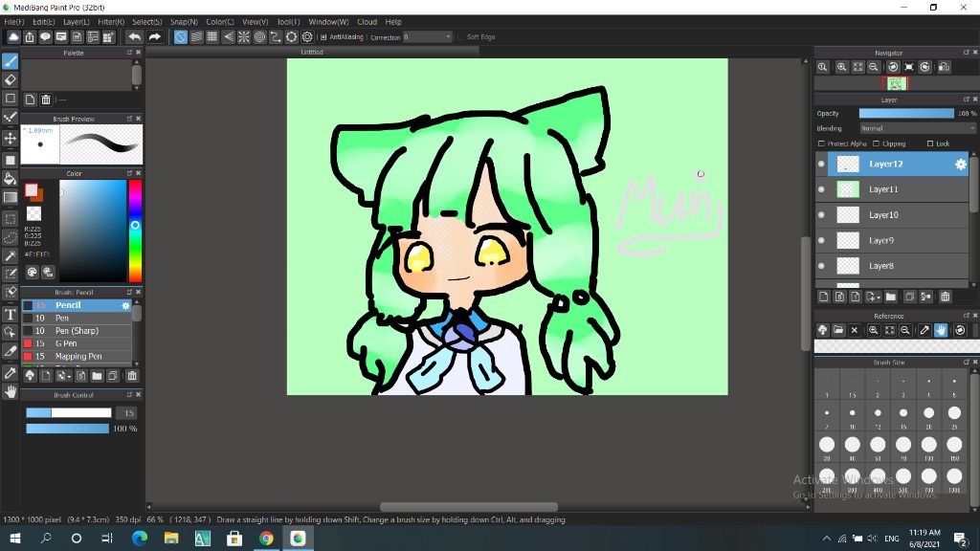Flip view with Navigator flip icon
Viewport: 980px width, 551px height.
pos(944,67)
